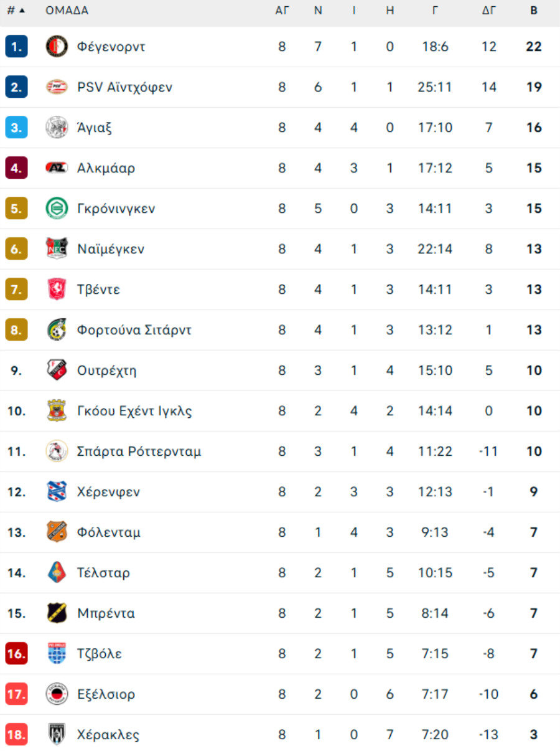
Task: Click the Τέλσταρ table row
Action: click(280, 573)
